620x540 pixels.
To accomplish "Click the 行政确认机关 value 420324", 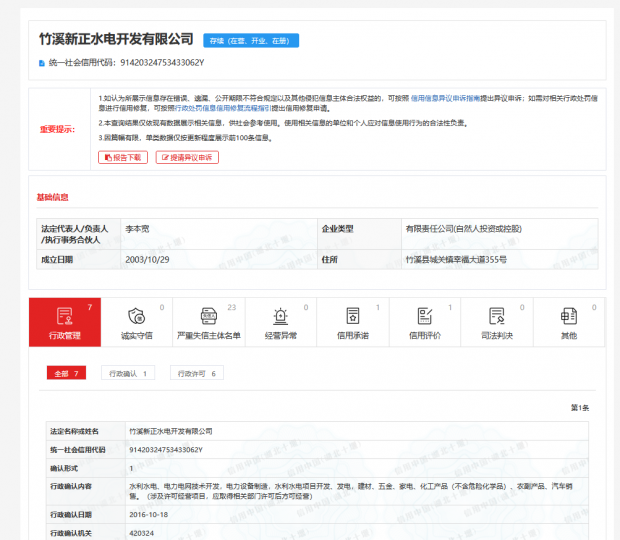I will tap(141, 533).
